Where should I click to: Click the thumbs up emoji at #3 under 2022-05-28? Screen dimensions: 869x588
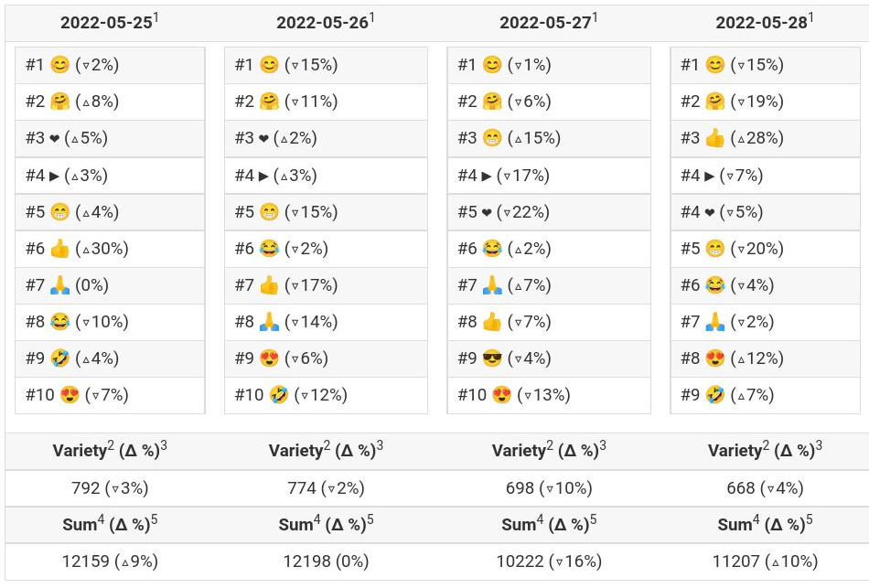click(x=715, y=138)
